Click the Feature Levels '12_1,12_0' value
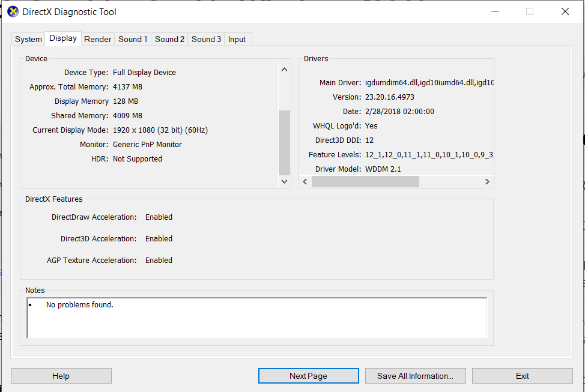The height and width of the screenshot is (392, 585). (429, 155)
